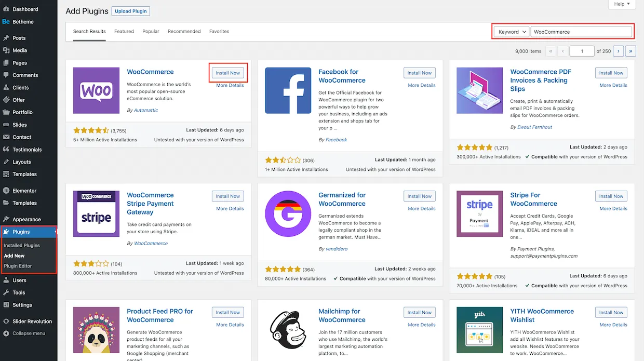Install Product Feed PRO plugin
This screenshot has height=361, width=644.
228,312
